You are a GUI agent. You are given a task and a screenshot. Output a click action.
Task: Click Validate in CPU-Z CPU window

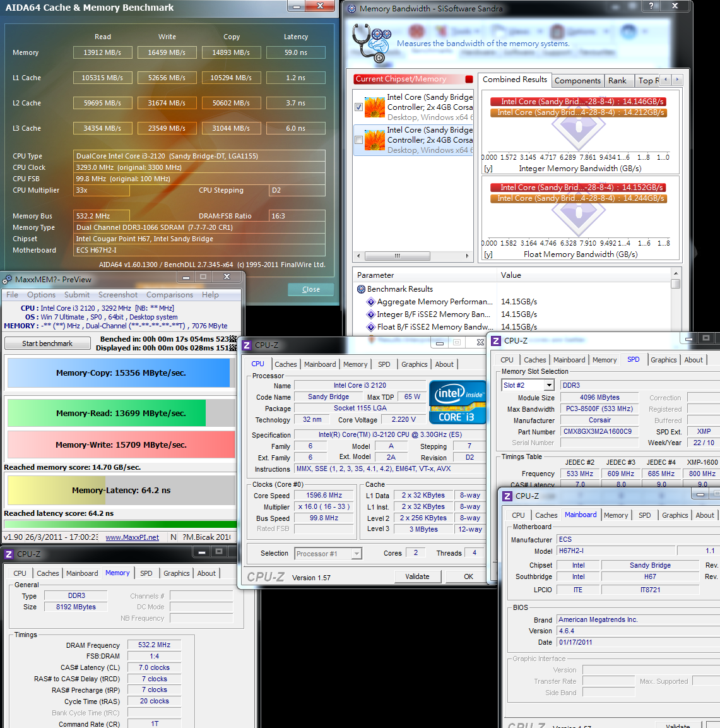(418, 576)
